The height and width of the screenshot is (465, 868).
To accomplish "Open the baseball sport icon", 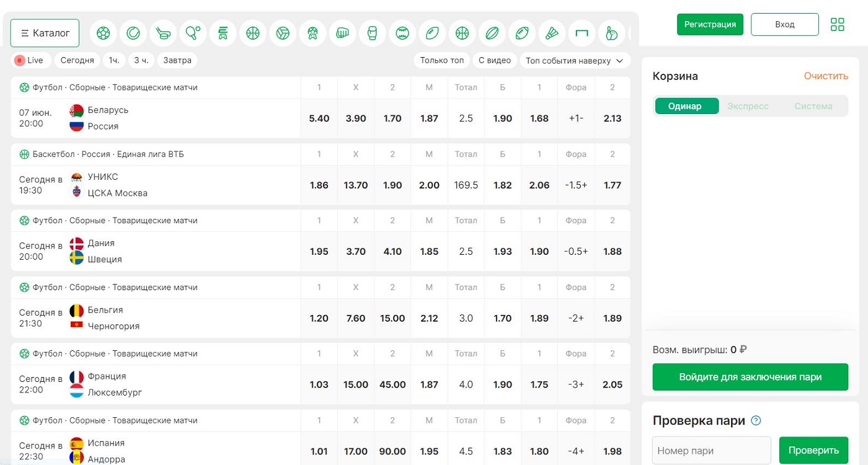I will (x=402, y=33).
